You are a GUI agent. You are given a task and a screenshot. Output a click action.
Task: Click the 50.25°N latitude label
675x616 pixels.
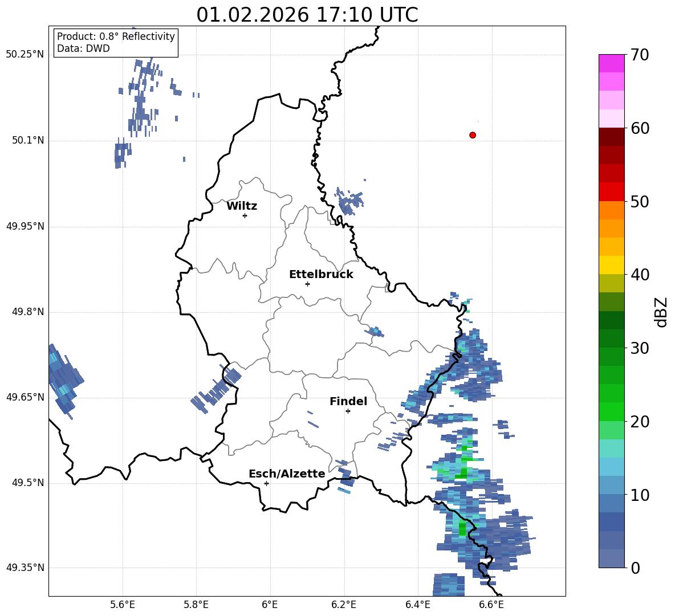click(25, 55)
